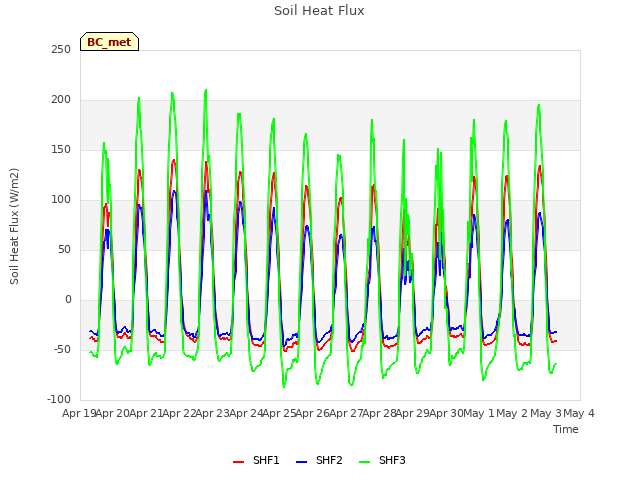
Task: Click the blue SHF2 legend line swatch
Action: pyautogui.click(x=301, y=462)
